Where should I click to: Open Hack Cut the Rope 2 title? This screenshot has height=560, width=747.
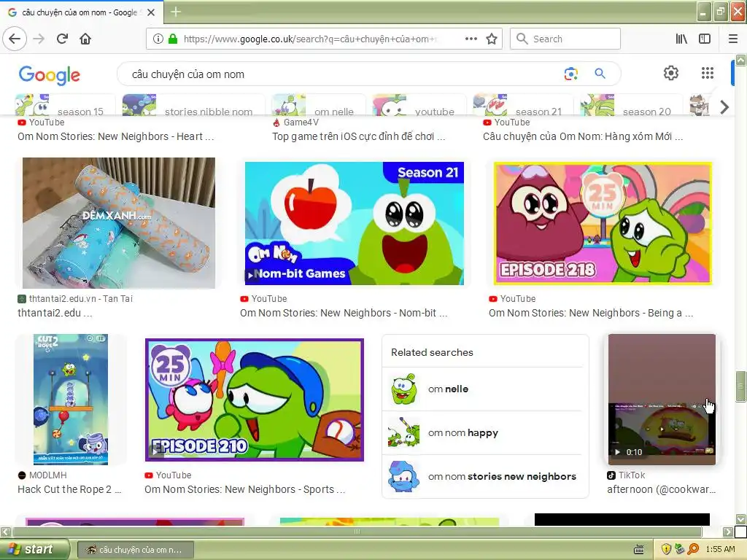(69, 489)
